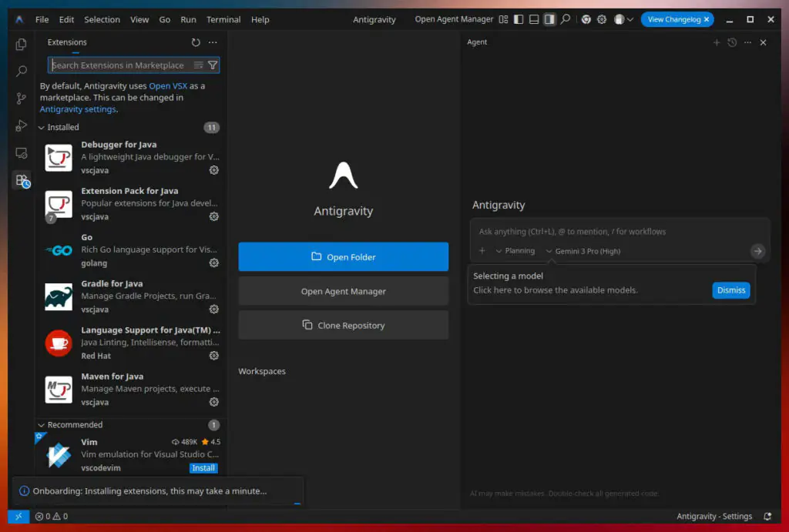This screenshot has width=789, height=532.
Task: Focus the Search Extensions in Marketplace field
Action: click(119, 65)
